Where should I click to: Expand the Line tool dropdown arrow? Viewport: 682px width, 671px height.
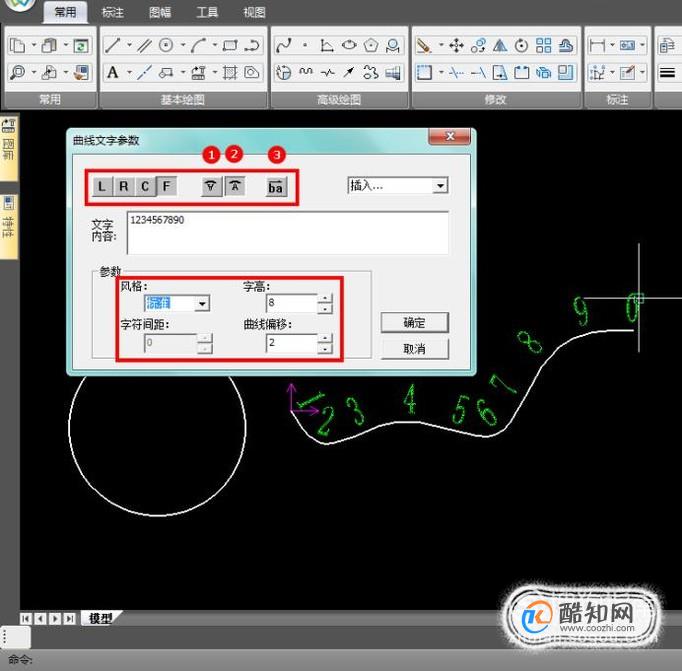pos(129,45)
